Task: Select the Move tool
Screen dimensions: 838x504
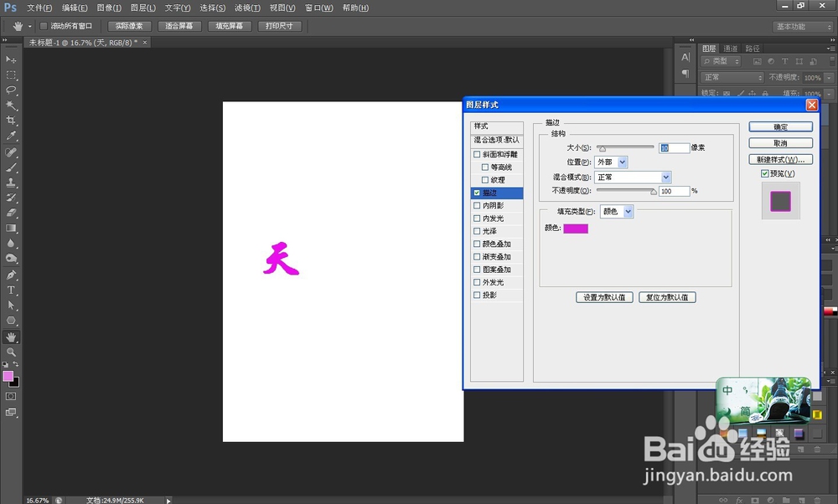Action: [x=11, y=59]
